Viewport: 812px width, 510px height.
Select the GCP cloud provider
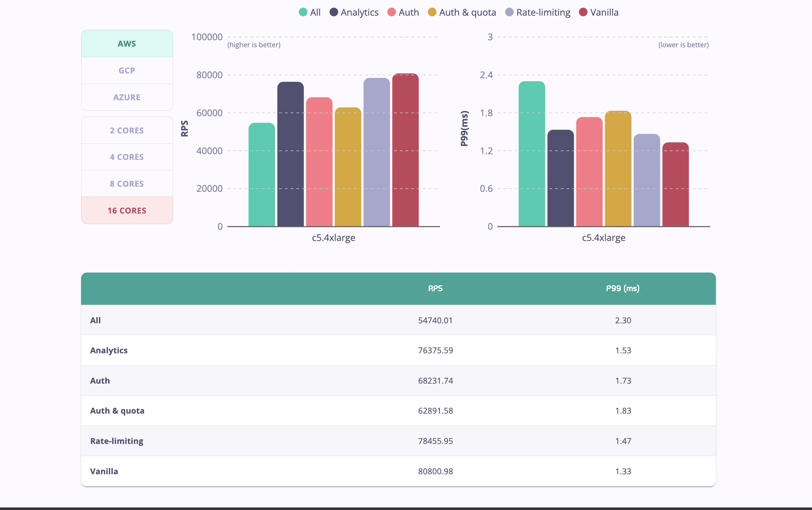[x=127, y=70]
